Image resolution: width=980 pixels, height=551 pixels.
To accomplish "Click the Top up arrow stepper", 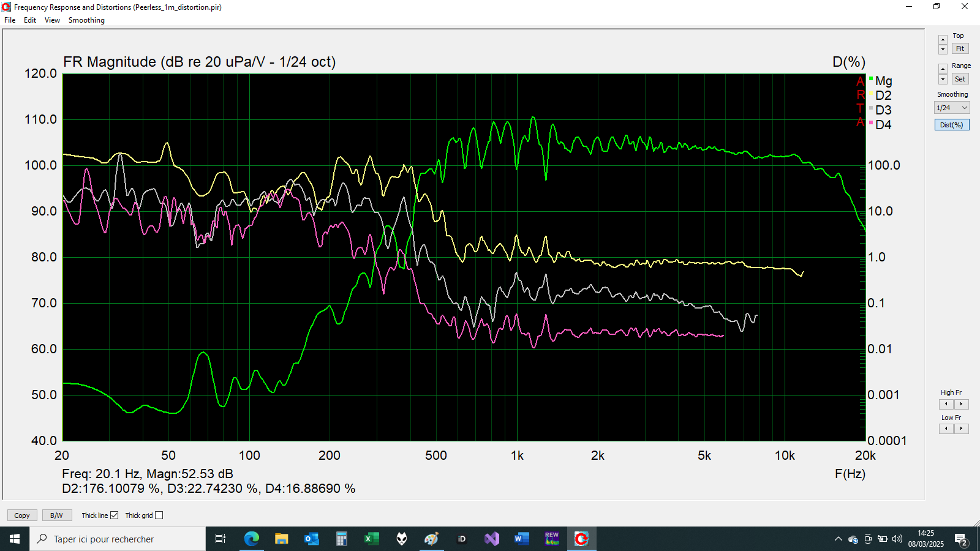I will tap(943, 40).
